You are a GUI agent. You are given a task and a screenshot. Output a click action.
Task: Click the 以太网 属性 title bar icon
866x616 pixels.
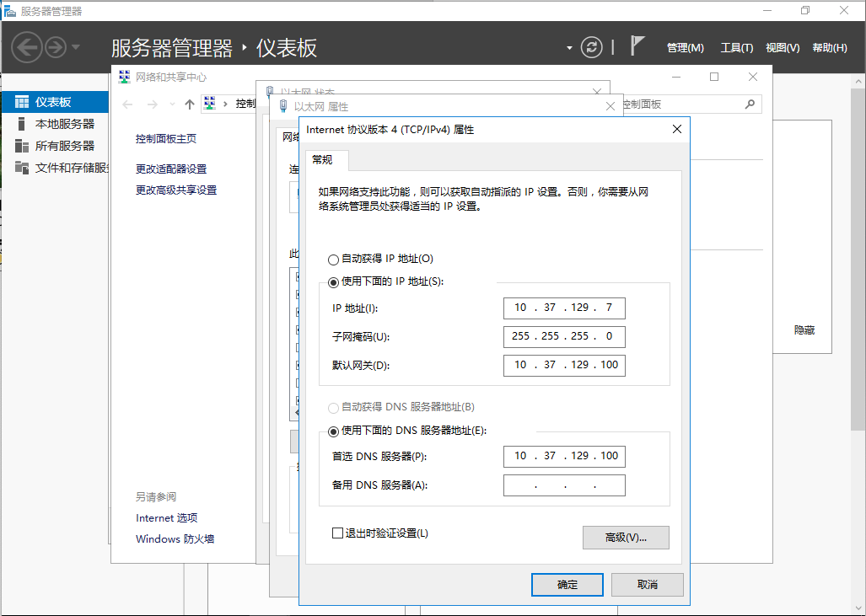click(283, 106)
